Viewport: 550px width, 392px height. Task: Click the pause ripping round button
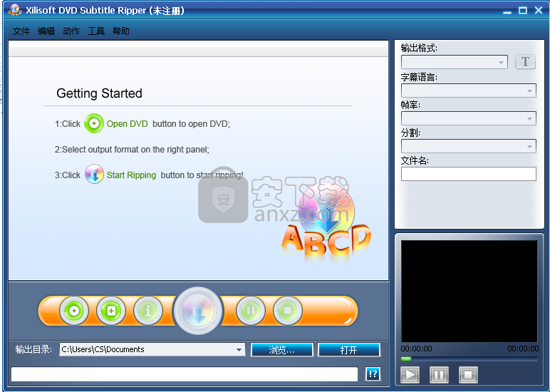click(251, 311)
